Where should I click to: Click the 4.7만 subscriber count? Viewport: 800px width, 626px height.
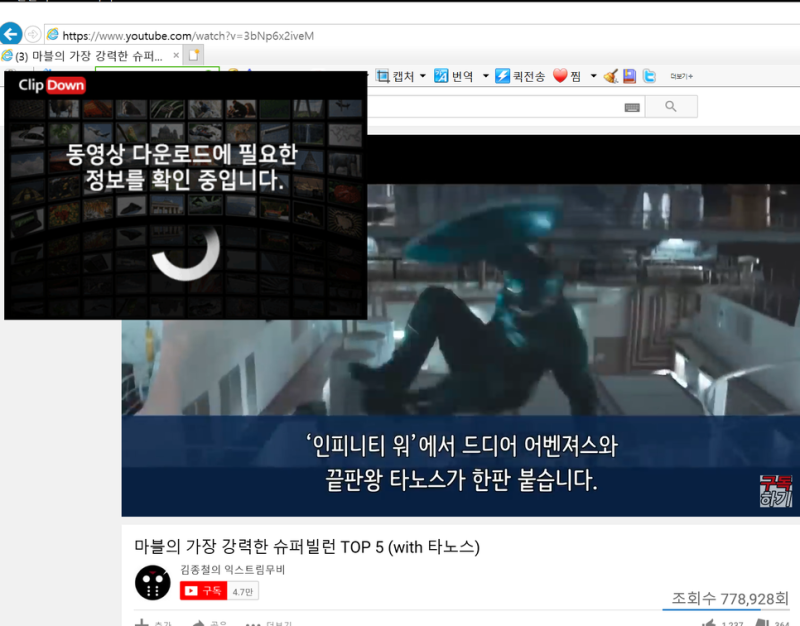[243, 591]
